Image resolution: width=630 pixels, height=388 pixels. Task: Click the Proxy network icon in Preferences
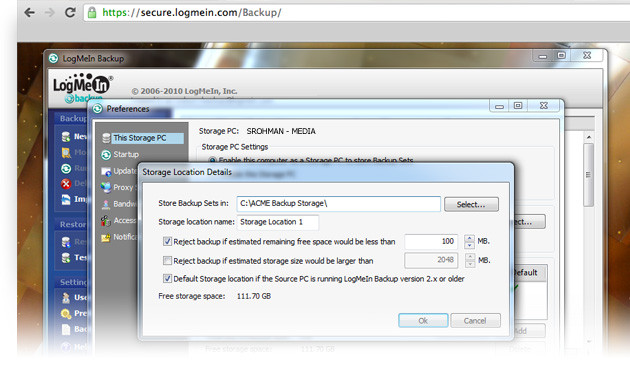click(106, 188)
